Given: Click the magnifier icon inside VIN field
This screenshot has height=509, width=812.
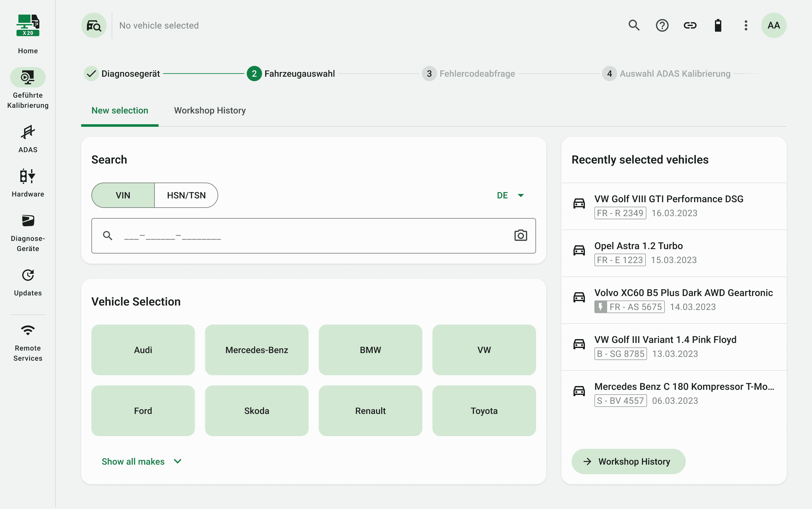Looking at the screenshot, I should 108,235.
